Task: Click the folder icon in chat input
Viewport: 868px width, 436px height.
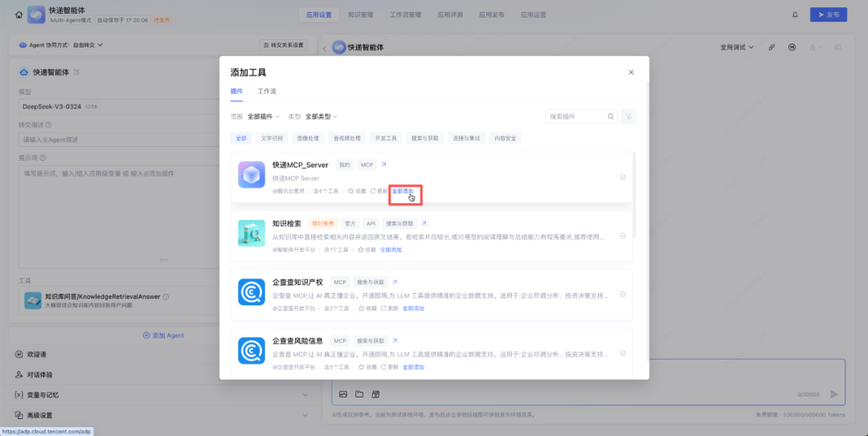Action: click(x=359, y=394)
